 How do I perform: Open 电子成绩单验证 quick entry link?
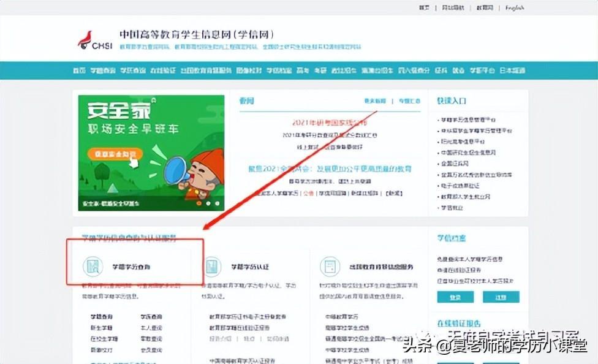pos(460,186)
